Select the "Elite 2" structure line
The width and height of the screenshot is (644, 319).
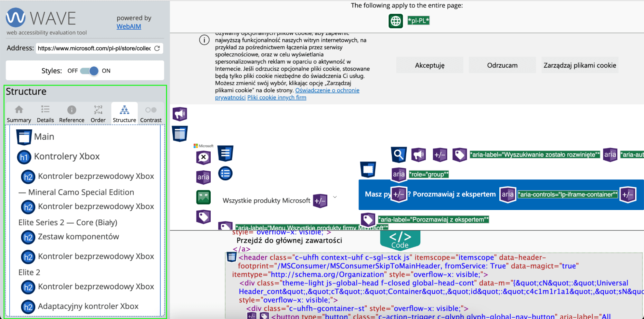[x=29, y=273]
